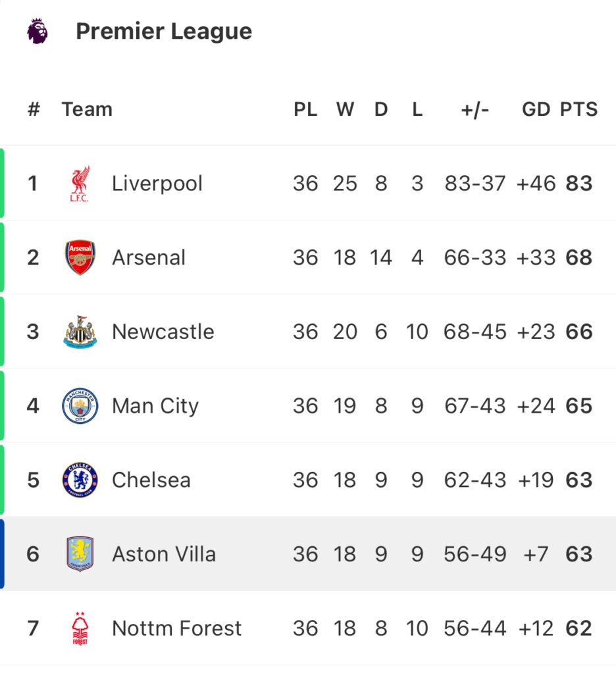The height and width of the screenshot is (674, 616).
Task: Select the Liverpool team name
Action: [157, 184]
